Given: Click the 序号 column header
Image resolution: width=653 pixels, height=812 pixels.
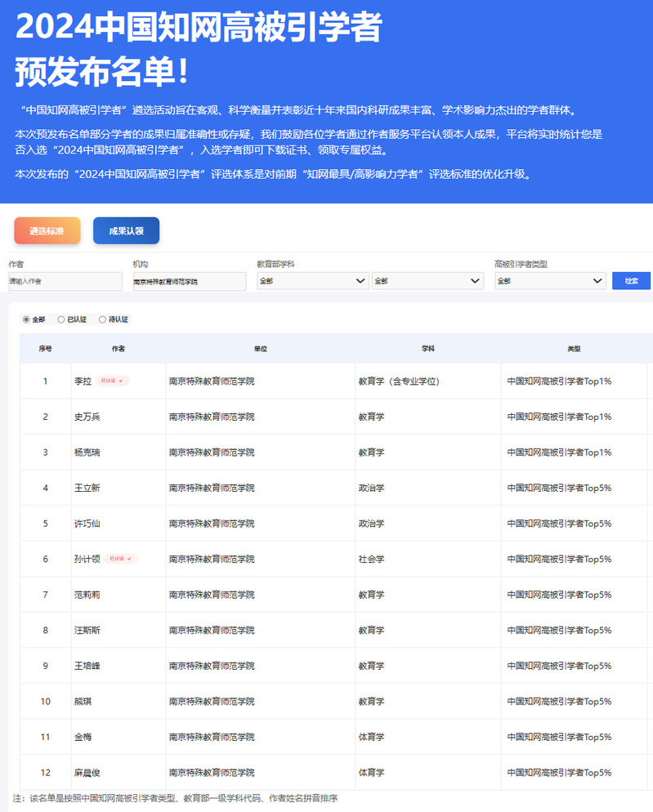Looking at the screenshot, I should click(45, 349).
